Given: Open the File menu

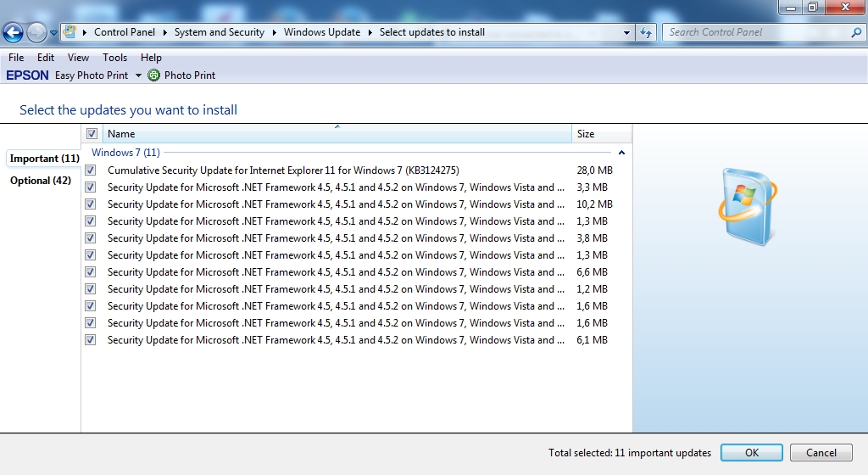Looking at the screenshot, I should 16,58.
